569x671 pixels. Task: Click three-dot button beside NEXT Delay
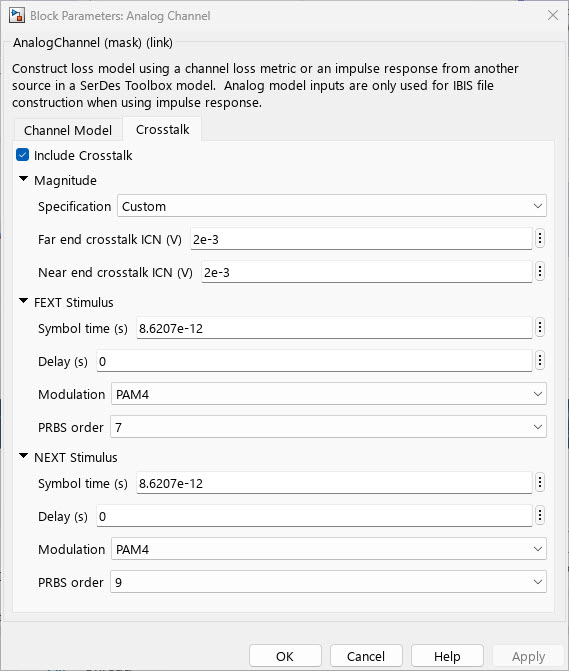[540, 515]
